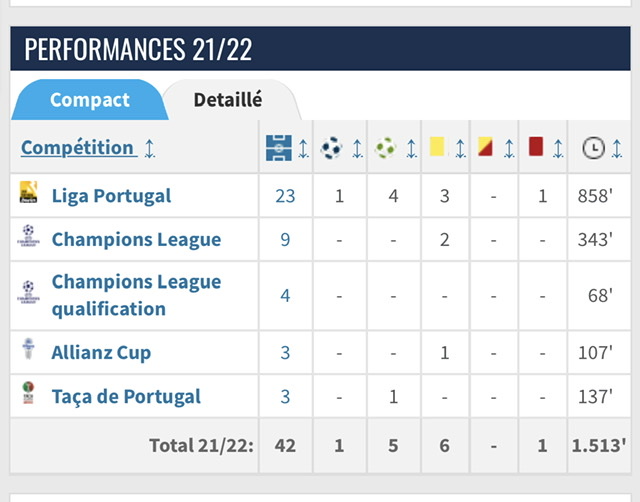This screenshot has width=640, height=502.
Task: Open the 23 Liga Portugal appearances
Action: [285, 196]
